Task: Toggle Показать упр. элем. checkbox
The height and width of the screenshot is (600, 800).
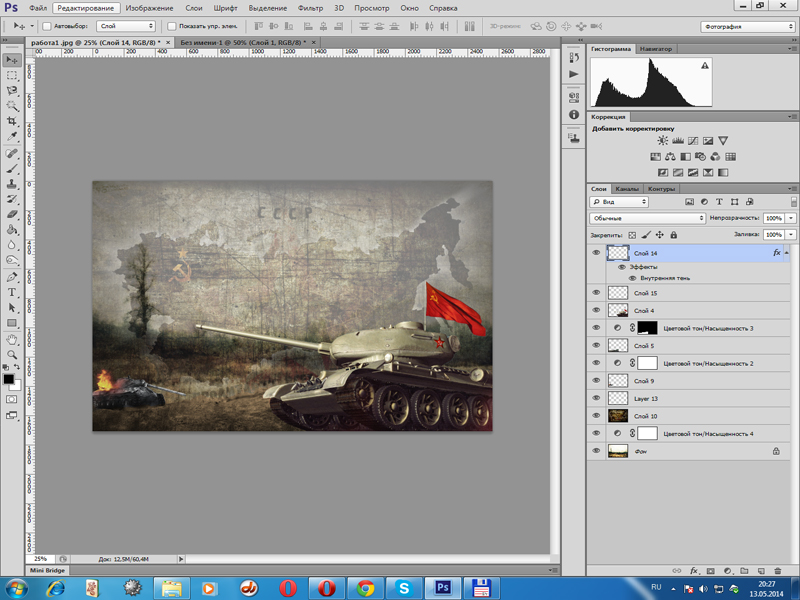Action: [x=172, y=26]
